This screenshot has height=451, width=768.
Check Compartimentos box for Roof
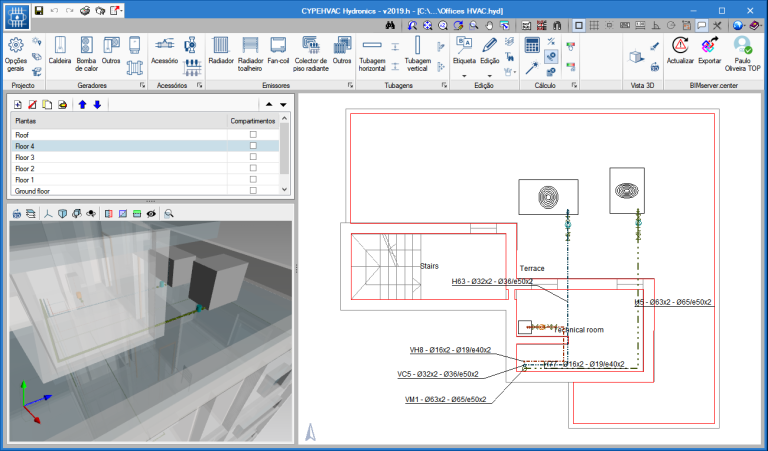point(253,134)
